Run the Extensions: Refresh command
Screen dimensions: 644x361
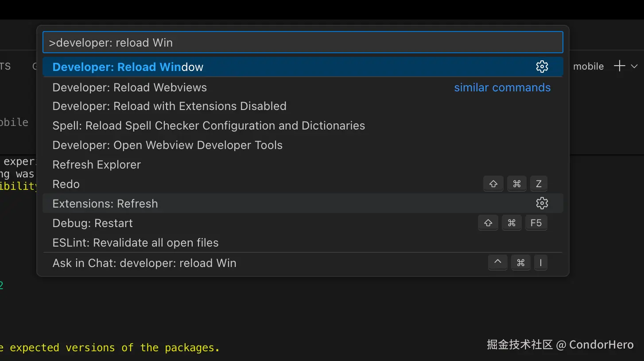105,204
